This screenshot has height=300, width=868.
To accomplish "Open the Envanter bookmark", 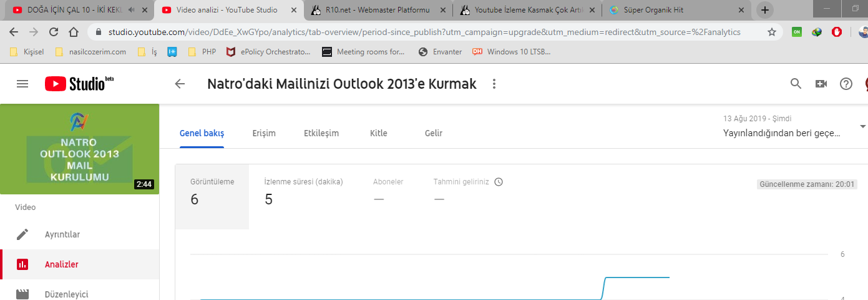I will (441, 52).
